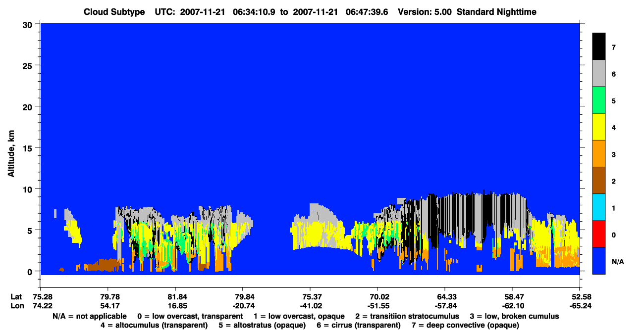
Task: Click longitude value -65.24
Action: 580,306
